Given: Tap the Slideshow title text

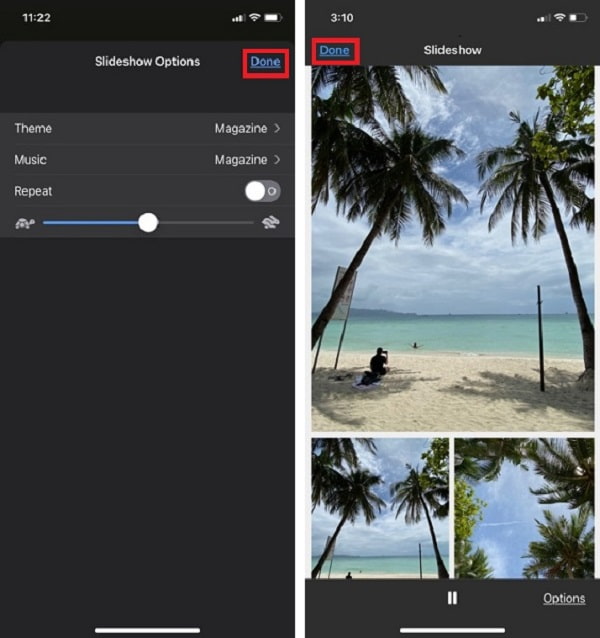Looking at the screenshot, I should click(452, 50).
